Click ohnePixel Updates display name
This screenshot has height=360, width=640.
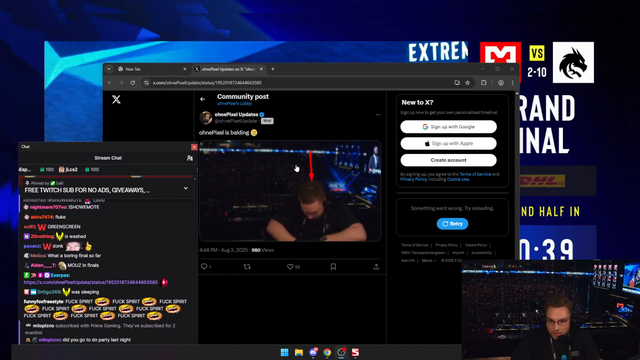click(x=236, y=115)
